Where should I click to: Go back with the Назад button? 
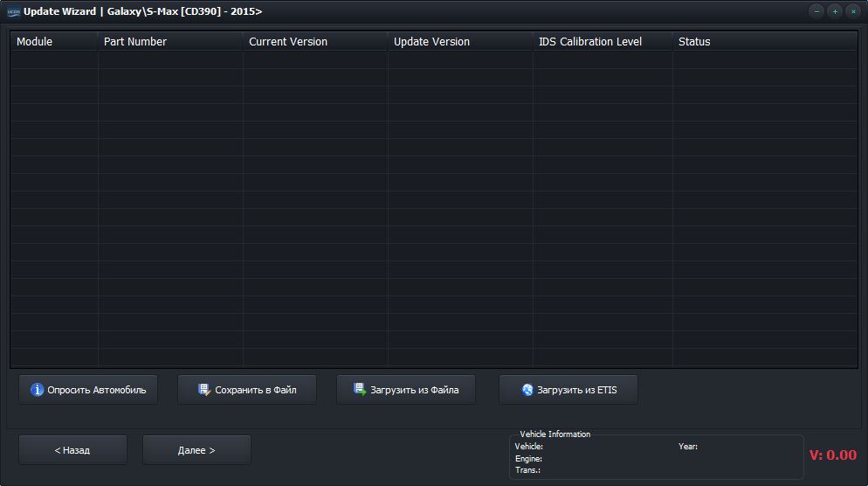(x=72, y=450)
